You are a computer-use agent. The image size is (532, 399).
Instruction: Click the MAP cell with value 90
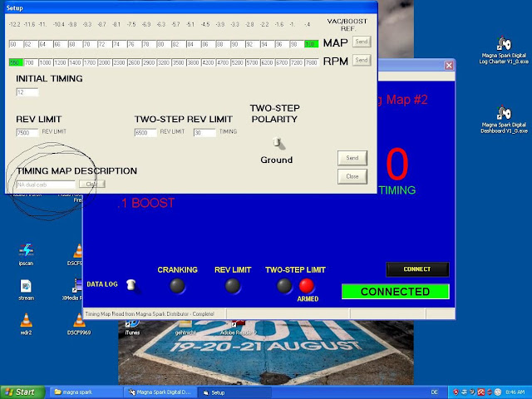[238, 44]
